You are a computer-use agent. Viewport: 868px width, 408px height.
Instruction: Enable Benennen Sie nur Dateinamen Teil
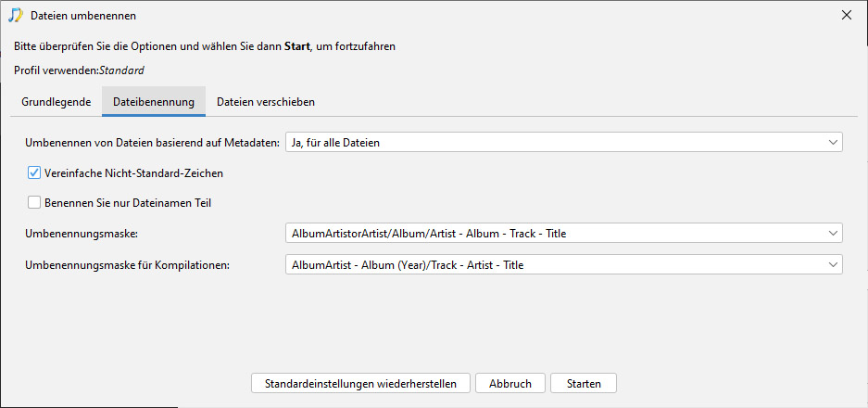tap(34, 203)
